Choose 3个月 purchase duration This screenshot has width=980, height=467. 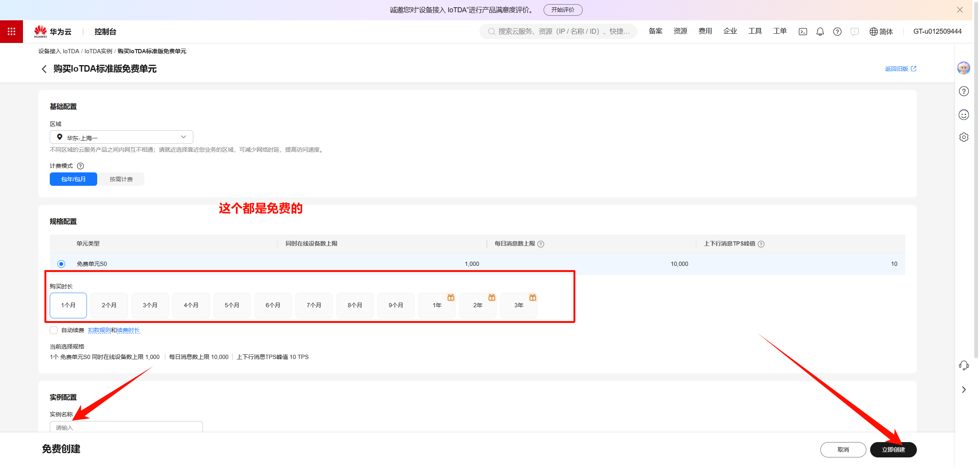(x=150, y=305)
